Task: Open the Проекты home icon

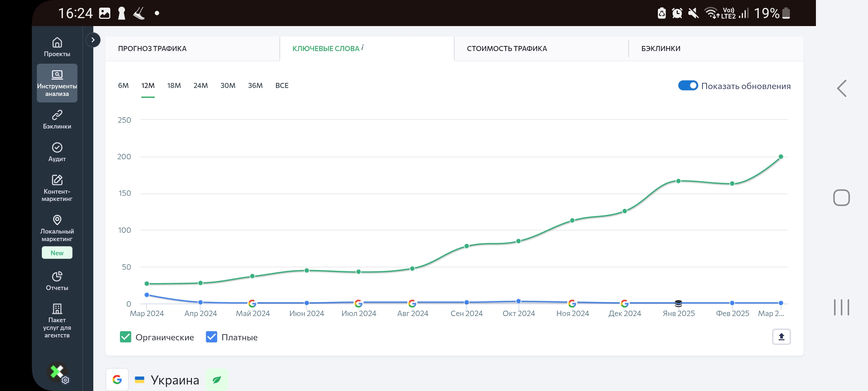Action: [x=57, y=43]
